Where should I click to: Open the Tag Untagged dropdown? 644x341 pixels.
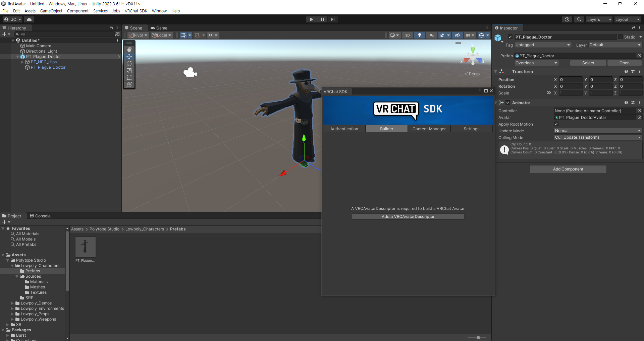542,45
